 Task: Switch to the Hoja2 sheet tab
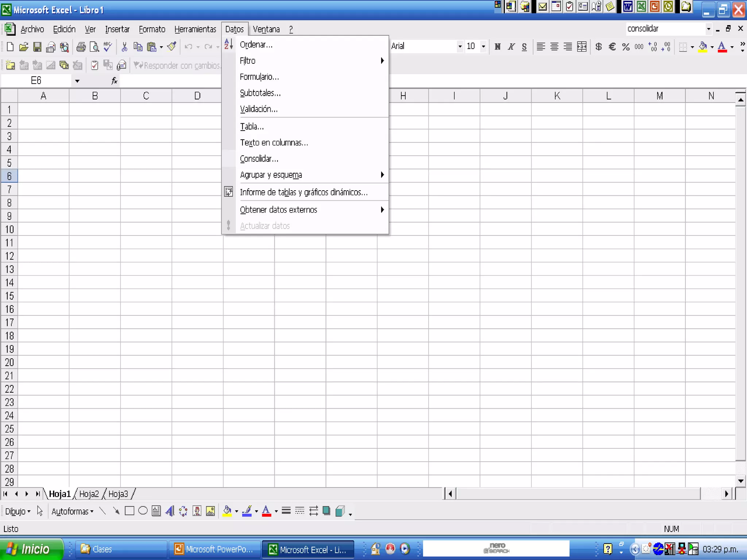(x=89, y=494)
